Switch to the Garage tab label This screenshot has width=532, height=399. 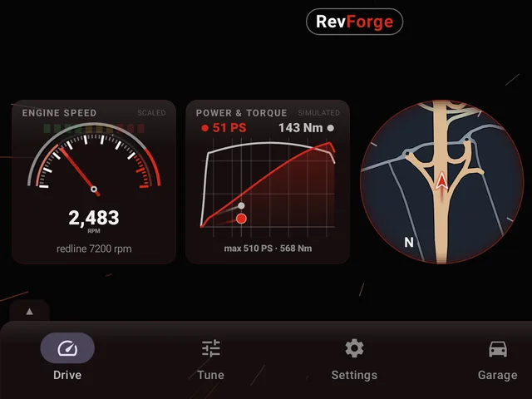[x=498, y=375]
